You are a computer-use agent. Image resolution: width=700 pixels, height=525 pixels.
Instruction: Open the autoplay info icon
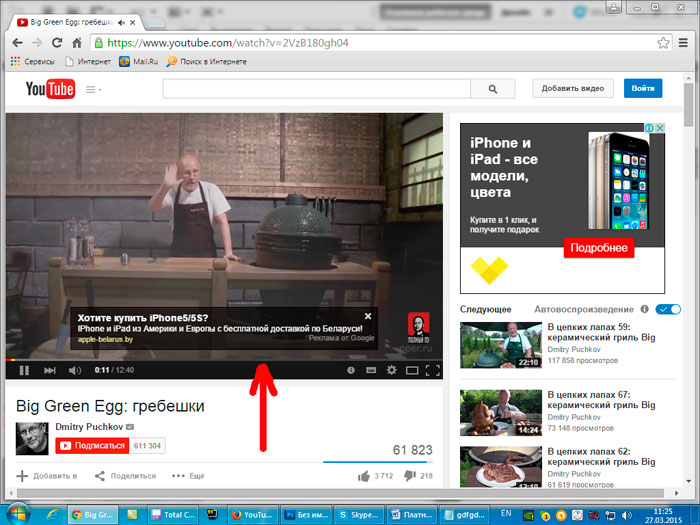644,309
